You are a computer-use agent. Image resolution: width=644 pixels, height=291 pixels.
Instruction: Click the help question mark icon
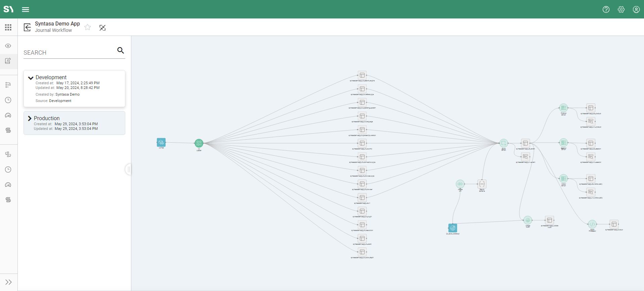pyautogui.click(x=606, y=9)
